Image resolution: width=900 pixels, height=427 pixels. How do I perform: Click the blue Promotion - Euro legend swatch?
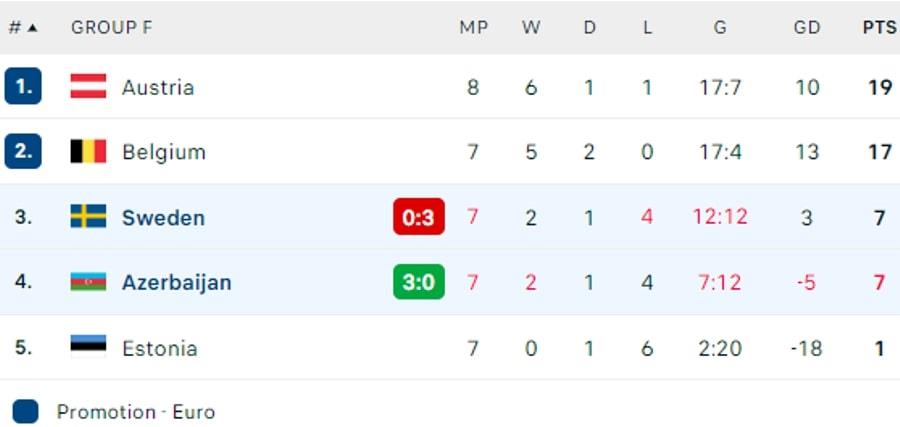pyautogui.click(x=26, y=411)
